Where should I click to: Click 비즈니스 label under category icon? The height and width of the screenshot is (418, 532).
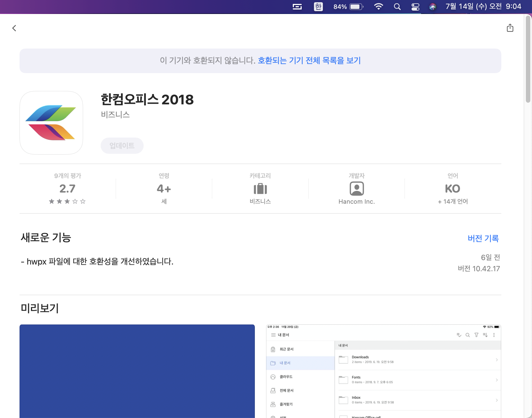pos(260,201)
